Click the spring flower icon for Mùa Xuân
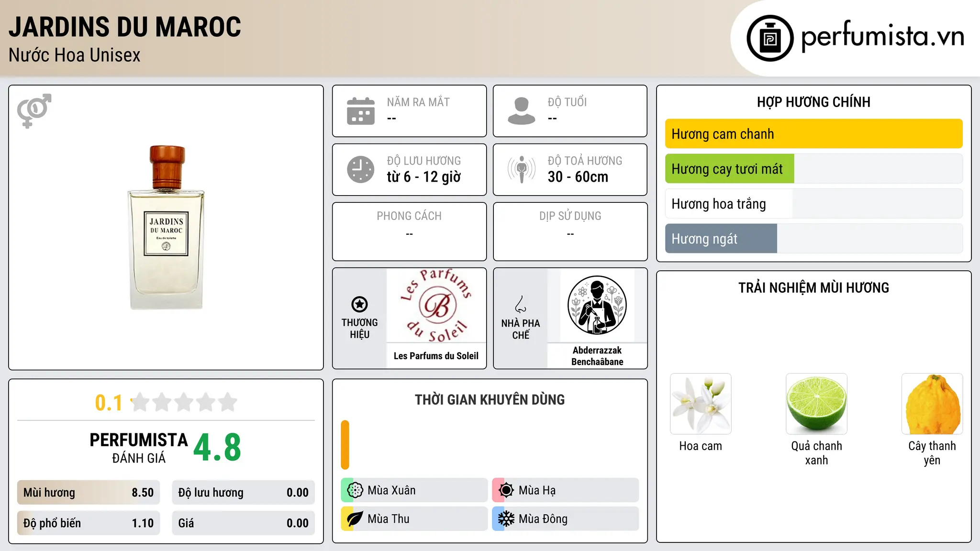The width and height of the screenshot is (980, 551). (x=355, y=490)
